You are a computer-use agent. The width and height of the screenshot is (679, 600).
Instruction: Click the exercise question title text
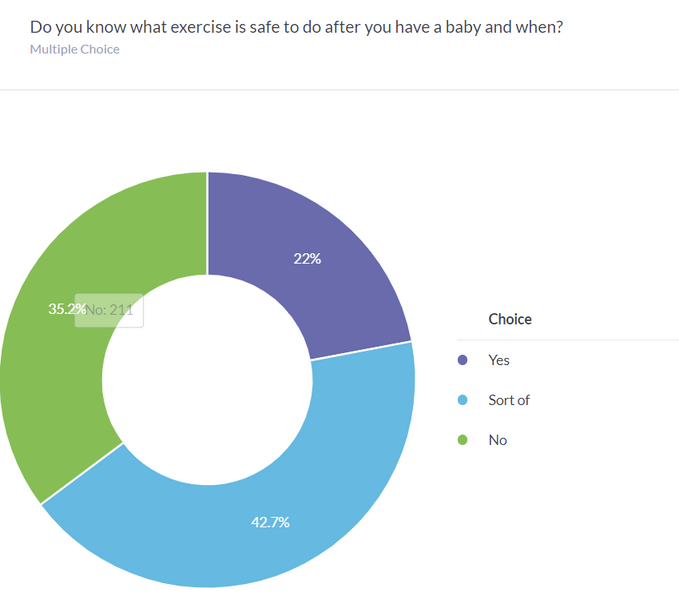[296, 27]
